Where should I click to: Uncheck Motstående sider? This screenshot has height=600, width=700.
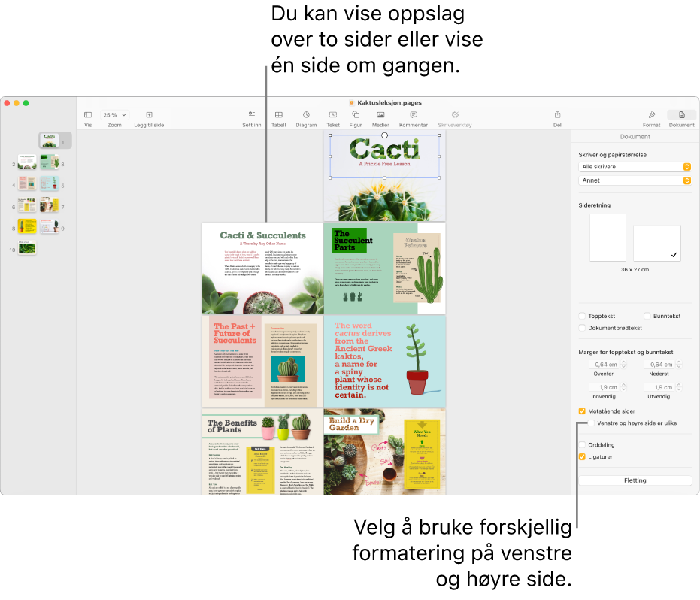point(582,411)
